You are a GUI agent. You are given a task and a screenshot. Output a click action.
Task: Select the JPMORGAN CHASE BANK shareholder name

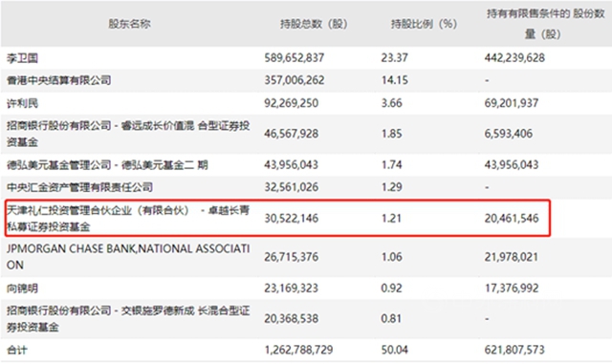point(128,257)
